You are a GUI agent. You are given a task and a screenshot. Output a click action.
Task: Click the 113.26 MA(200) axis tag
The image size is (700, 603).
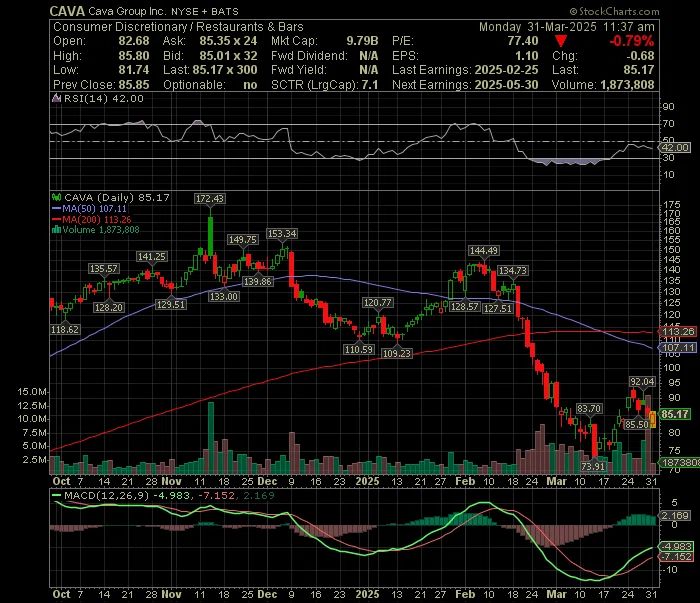[x=678, y=332]
